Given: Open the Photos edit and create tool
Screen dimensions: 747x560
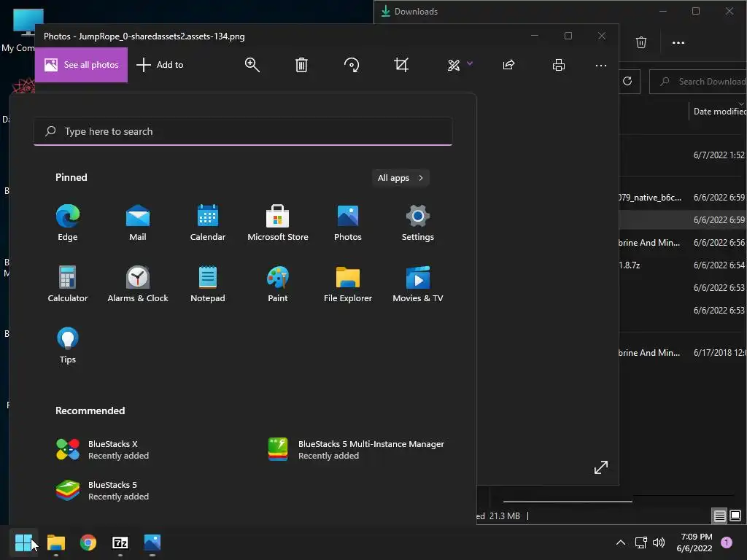Looking at the screenshot, I should [x=454, y=65].
